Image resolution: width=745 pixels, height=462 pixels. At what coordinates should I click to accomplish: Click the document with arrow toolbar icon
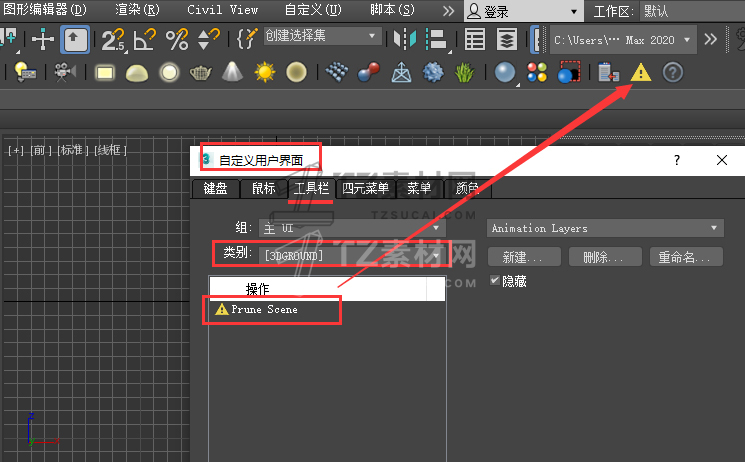(609, 72)
